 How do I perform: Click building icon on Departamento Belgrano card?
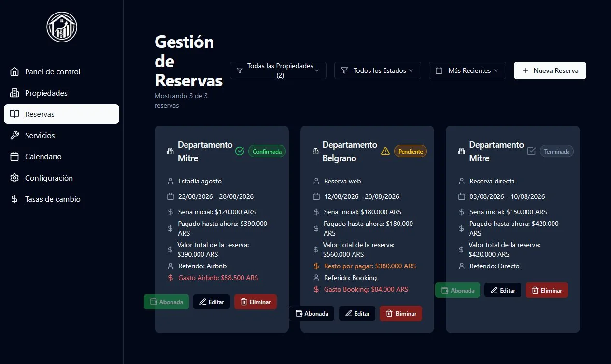coord(315,152)
